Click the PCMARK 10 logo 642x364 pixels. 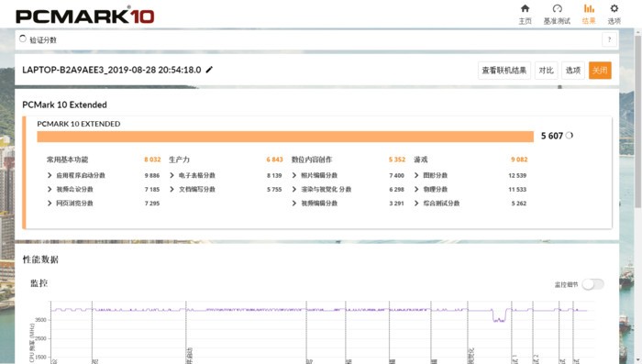pos(84,17)
